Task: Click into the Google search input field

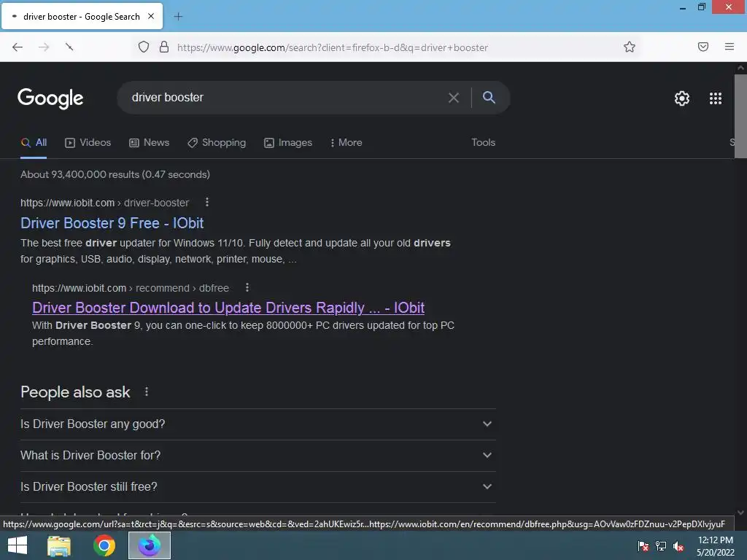Action: point(286,97)
